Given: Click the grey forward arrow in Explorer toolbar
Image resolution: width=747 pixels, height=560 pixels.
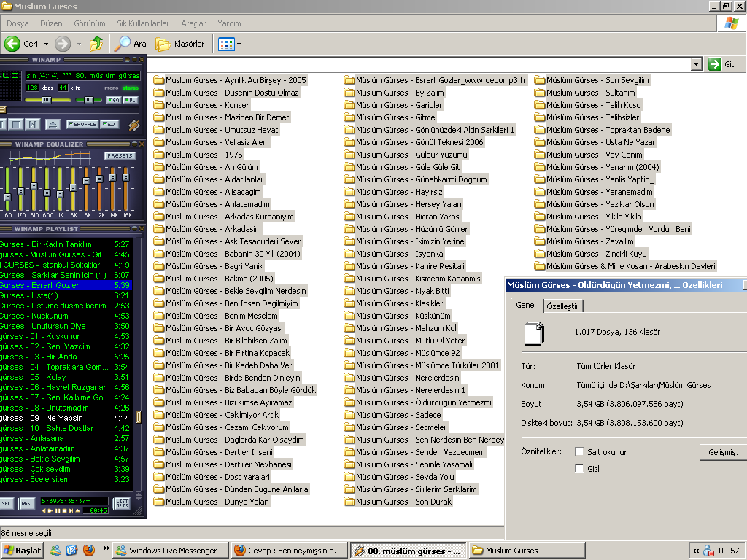Looking at the screenshot, I should point(63,44).
